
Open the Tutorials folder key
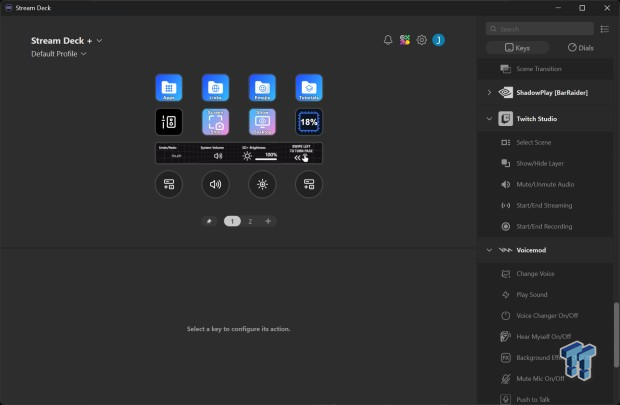point(309,87)
